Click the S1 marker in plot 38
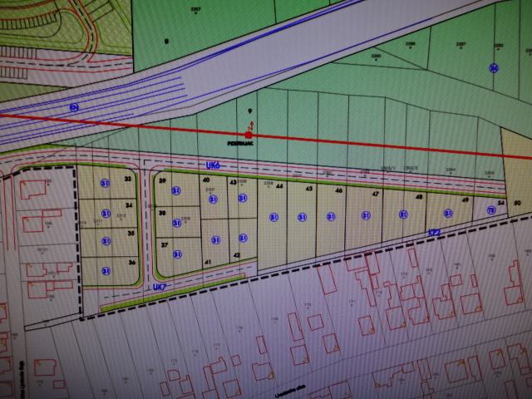The image size is (532, 399). (x=177, y=223)
